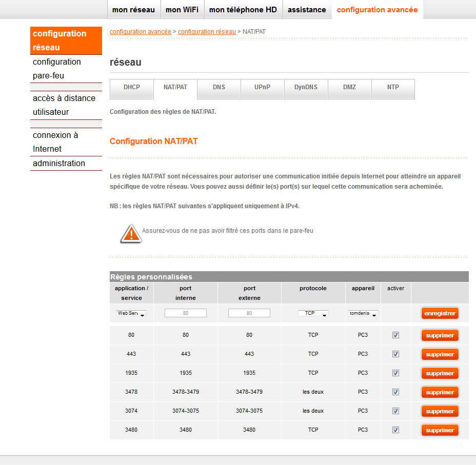Viewport: 476px width, 465px height.
Task: Go to the DMZ tab
Action: tap(349, 88)
